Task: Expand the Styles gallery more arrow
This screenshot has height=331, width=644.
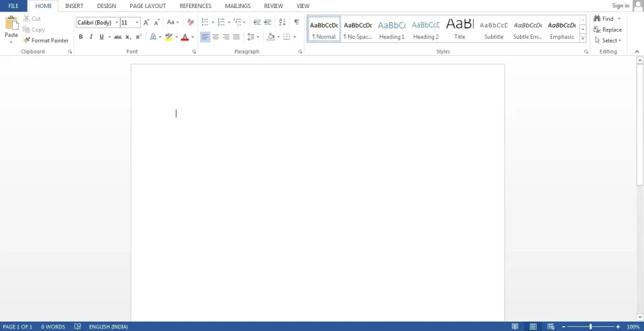Action: click(x=582, y=39)
